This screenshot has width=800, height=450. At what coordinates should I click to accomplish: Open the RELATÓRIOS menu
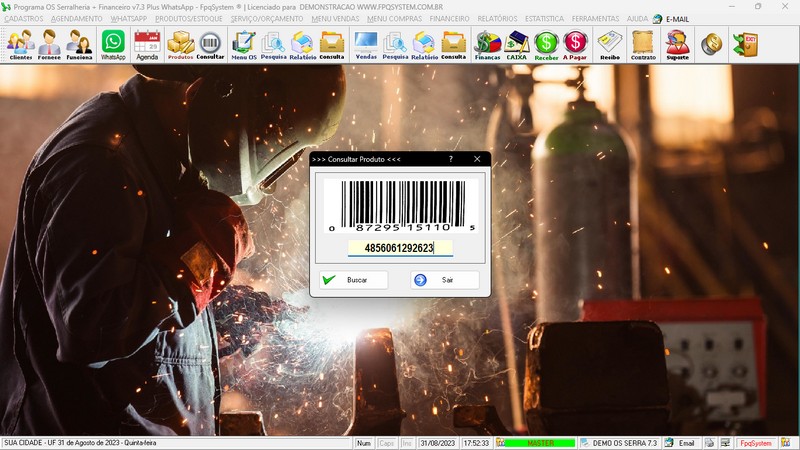click(497, 19)
